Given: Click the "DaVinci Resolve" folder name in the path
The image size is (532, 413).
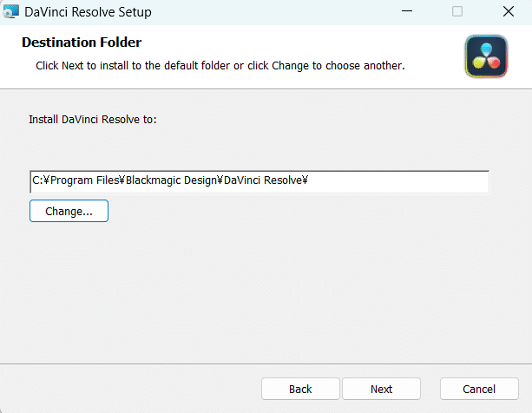Looking at the screenshot, I should pyautogui.click(x=263, y=180).
